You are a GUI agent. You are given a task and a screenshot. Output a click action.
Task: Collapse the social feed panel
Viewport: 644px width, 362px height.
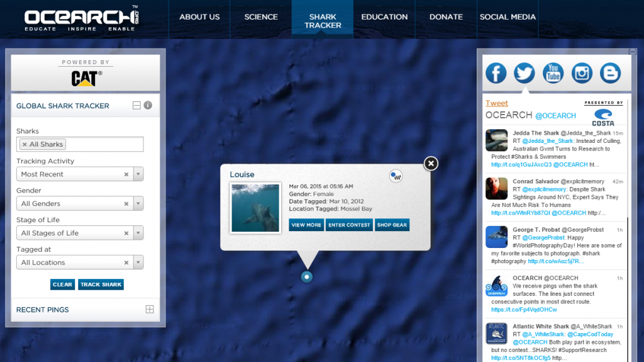click(633, 52)
